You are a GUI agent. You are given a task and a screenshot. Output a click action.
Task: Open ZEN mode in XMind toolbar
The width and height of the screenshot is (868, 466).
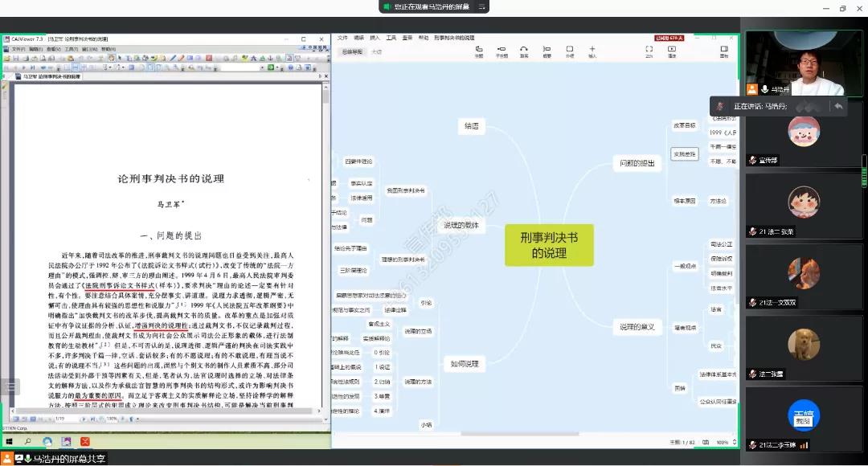(x=649, y=51)
